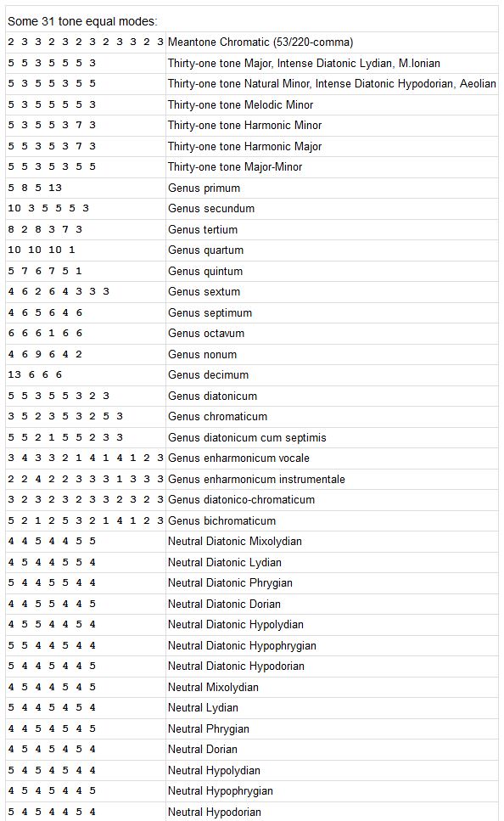The width and height of the screenshot is (504, 821).
Task: Select the Thirty-one tone Major-Minor name
Action: pos(235,167)
